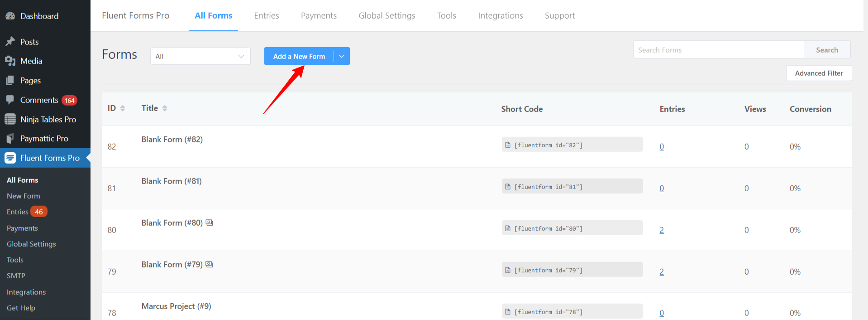Image resolution: width=868 pixels, height=320 pixels.
Task: Click the Dashboard gauge icon
Action: [10, 16]
